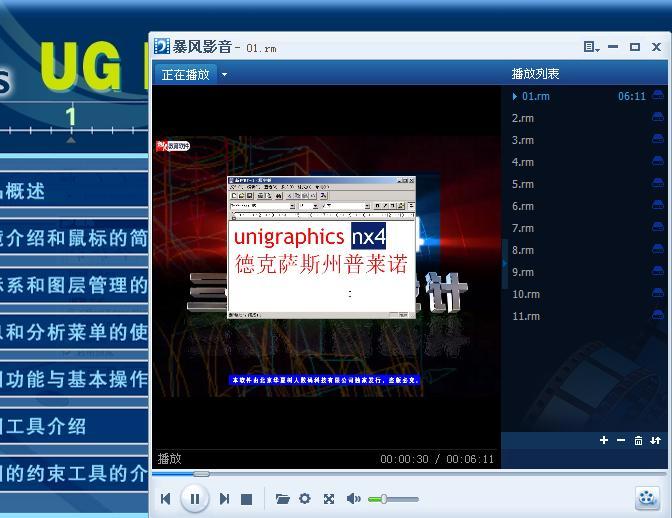This screenshot has height=518, width=672.
Task: Open 分析菜单 chapter in UG tutorial window
Action: pyautogui.click(x=74, y=332)
